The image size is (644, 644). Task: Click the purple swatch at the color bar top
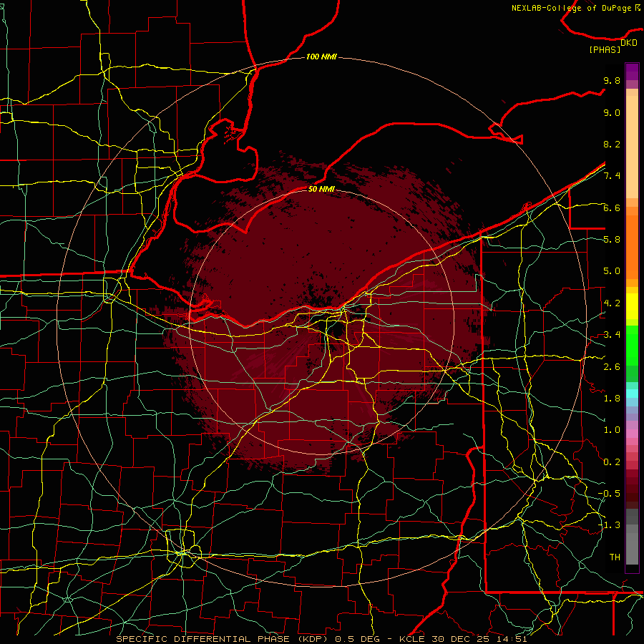pos(632,72)
